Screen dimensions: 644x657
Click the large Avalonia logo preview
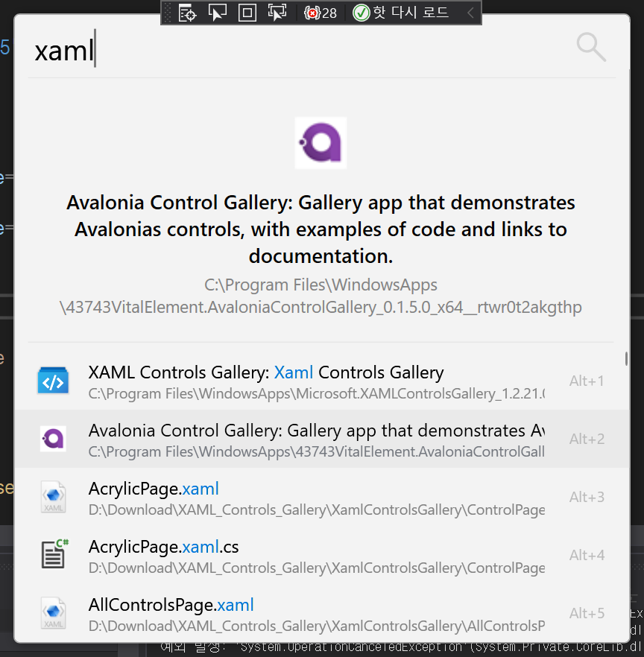321,143
